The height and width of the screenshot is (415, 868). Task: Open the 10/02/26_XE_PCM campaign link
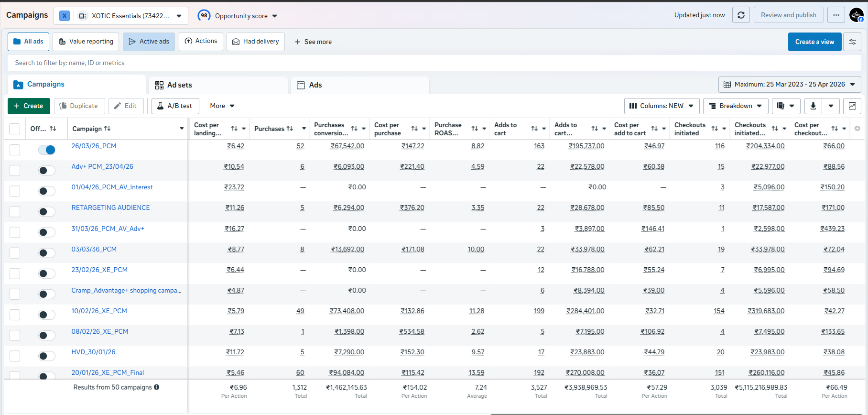tap(99, 311)
